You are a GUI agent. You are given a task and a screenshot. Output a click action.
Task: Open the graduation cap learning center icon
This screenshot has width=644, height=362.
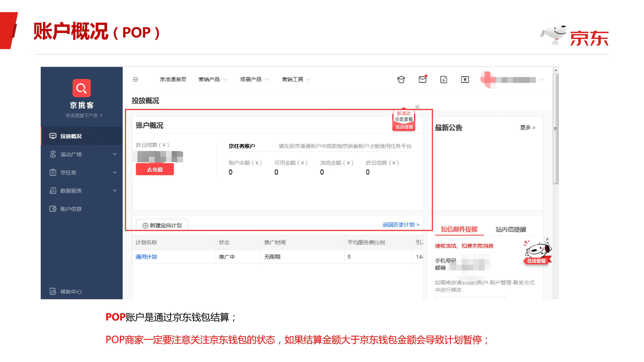tap(401, 79)
